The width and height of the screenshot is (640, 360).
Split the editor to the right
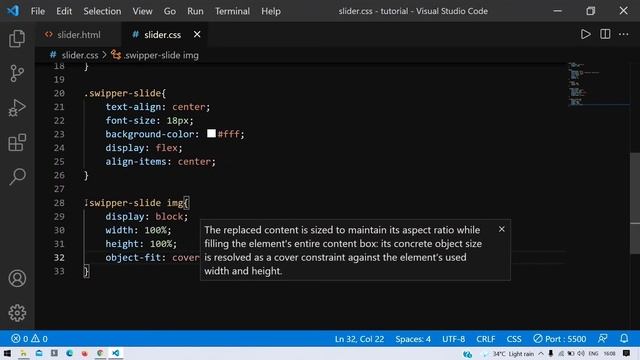tap(605, 34)
